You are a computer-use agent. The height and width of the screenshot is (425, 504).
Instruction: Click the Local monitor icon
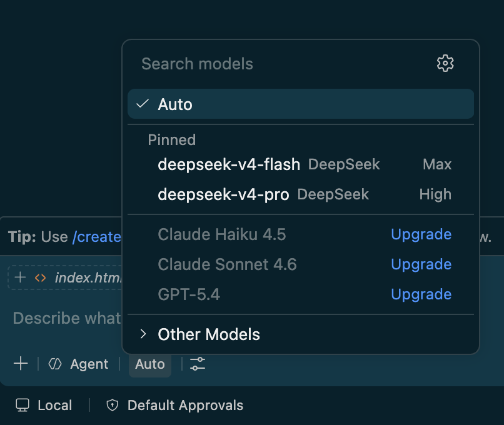[23, 405]
